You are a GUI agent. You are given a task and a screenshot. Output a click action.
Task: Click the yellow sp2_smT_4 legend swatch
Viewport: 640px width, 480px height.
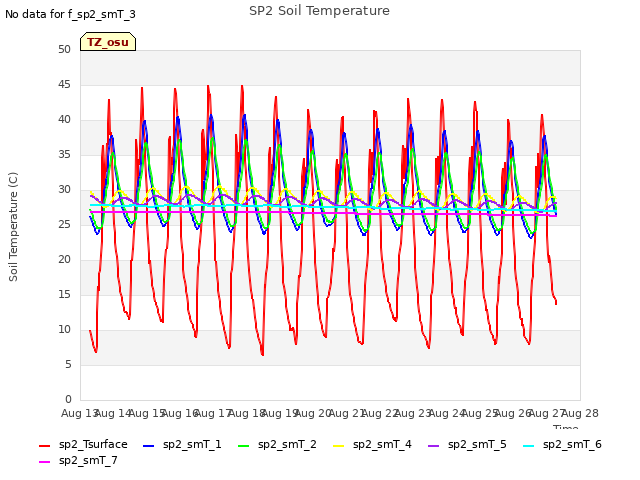(x=338, y=446)
